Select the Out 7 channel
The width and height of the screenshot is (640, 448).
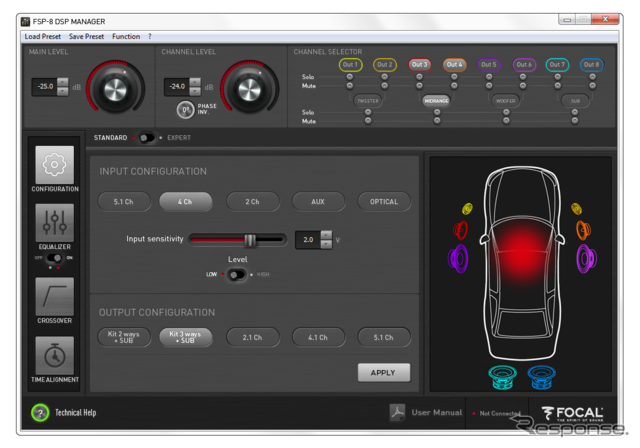coord(557,64)
